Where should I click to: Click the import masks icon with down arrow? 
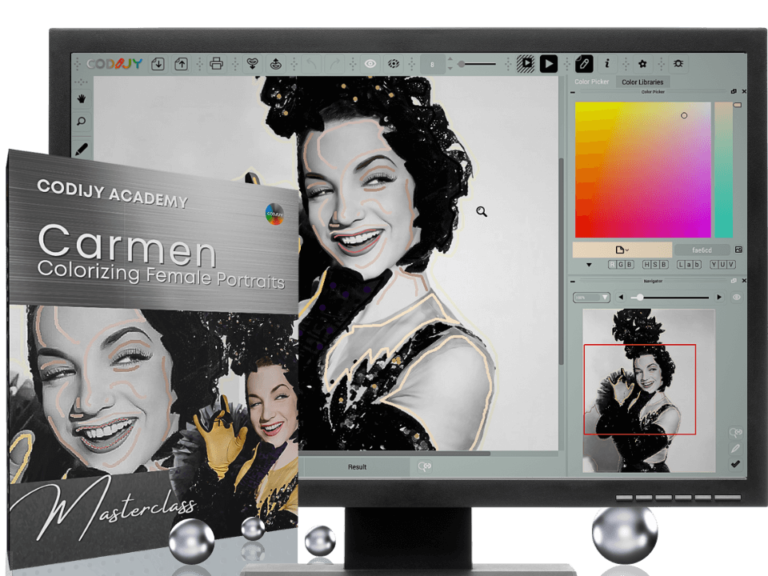click(252, 64)
